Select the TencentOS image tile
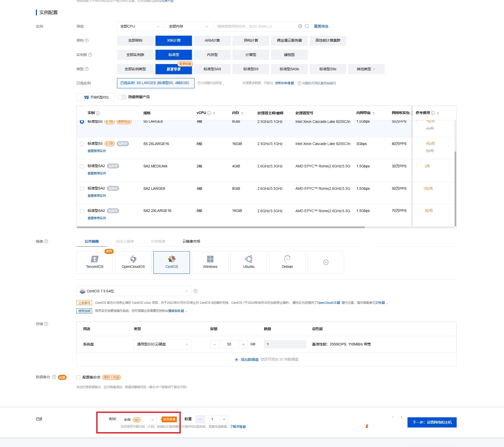Screen dimensions: 504x447 click(95, 262)
